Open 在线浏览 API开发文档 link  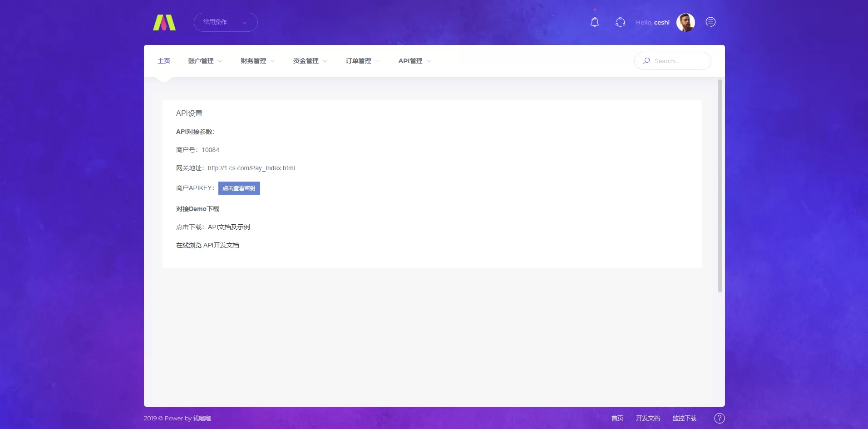click(x=207, y=245)
